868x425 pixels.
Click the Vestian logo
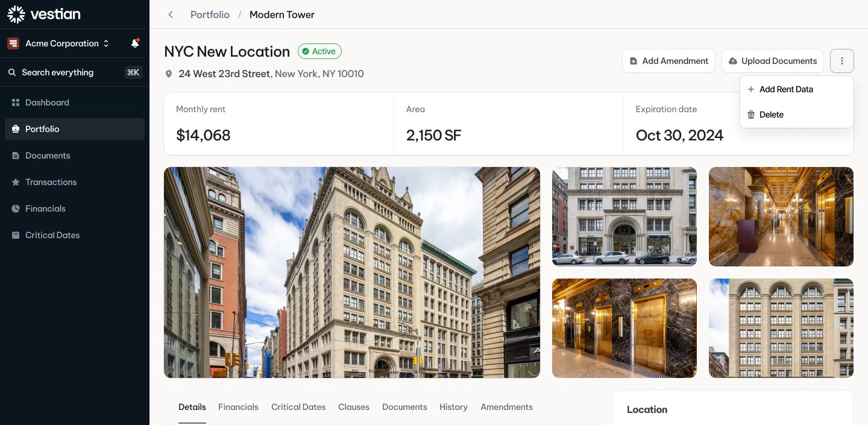coord(43,14)
